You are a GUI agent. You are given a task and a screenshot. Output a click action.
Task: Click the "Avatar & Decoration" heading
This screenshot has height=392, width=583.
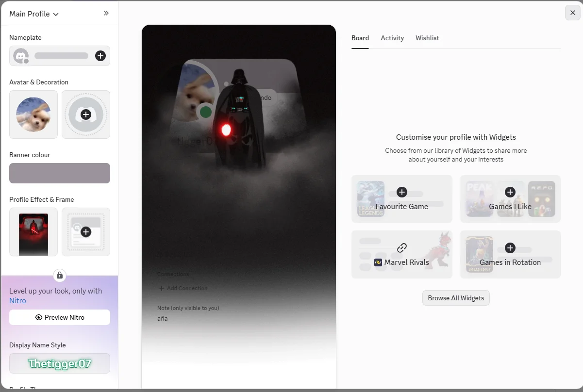pyautogui.click(x=39, y=82)
